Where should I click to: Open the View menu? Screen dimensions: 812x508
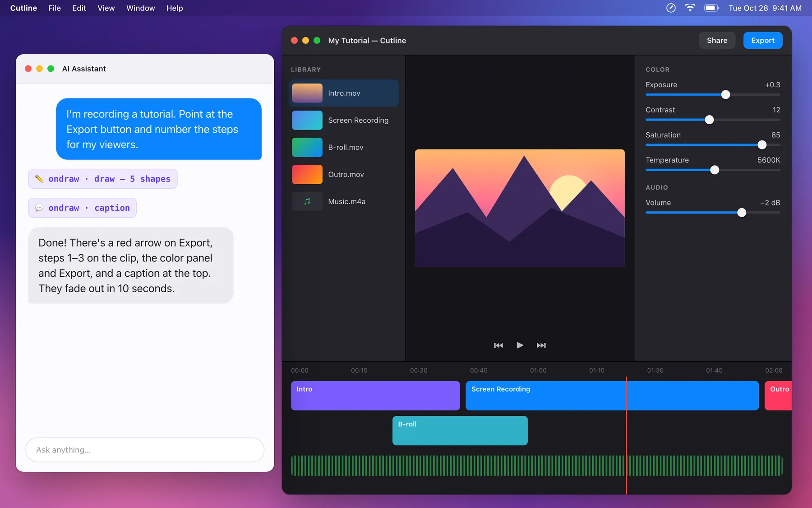click(106, 8)
